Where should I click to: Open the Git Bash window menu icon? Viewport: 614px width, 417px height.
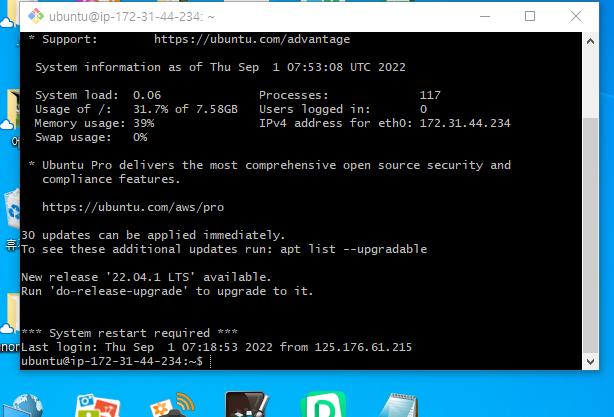[36, 16]
